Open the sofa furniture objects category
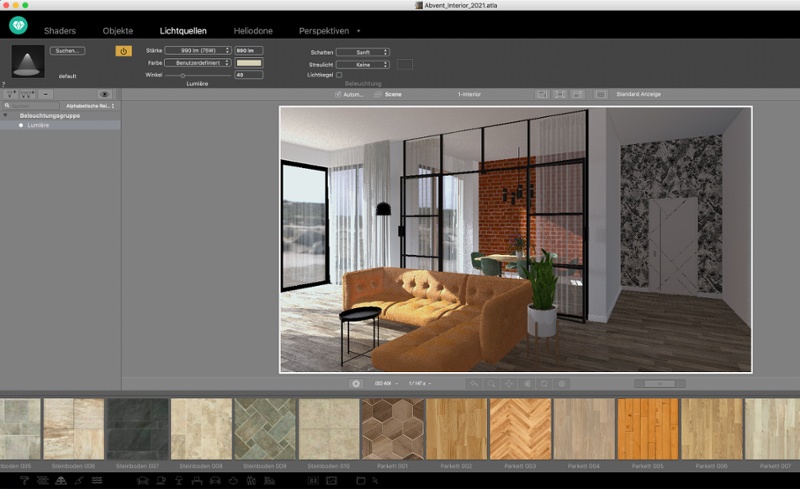 click(x=143, y=480)
